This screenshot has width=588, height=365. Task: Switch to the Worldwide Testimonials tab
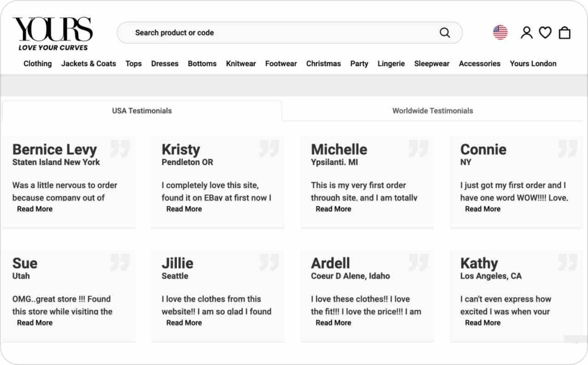(x=432, y=110)
